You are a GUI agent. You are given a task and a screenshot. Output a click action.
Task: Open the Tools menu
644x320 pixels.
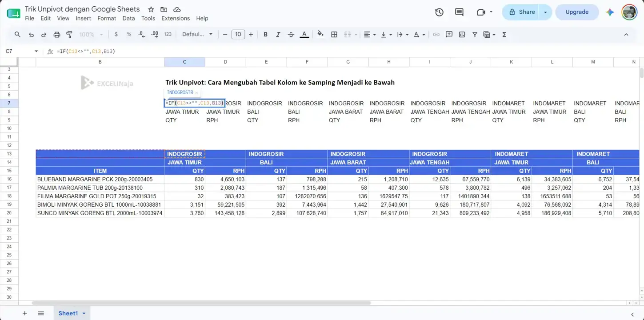(x=148, y=18)
